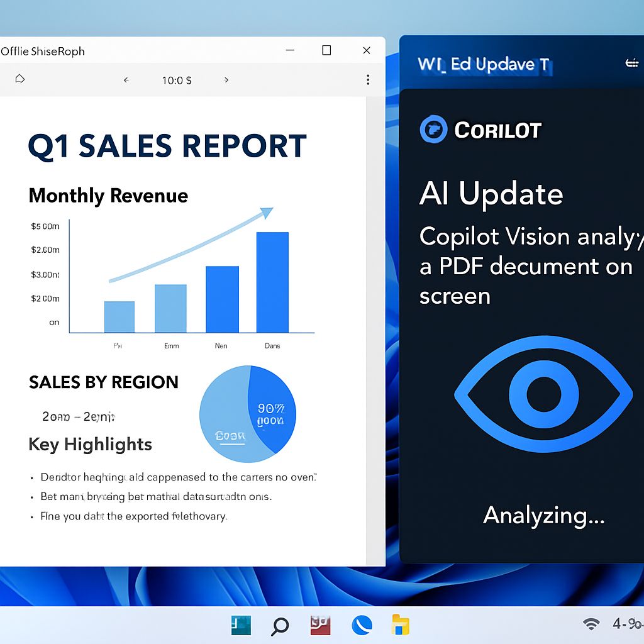Click the 'AI Update' heading

click(491, 194)
